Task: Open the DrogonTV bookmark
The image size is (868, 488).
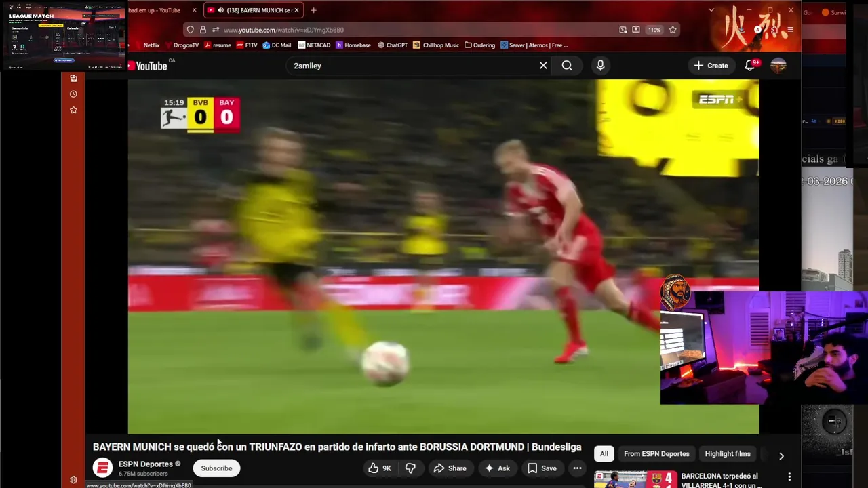Action: click(181, 45)
